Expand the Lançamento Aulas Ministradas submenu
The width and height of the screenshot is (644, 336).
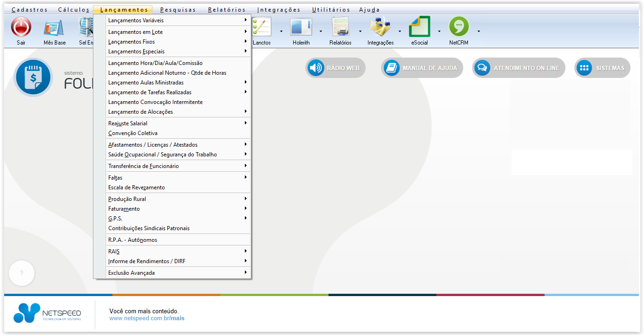tap(178, 83)
